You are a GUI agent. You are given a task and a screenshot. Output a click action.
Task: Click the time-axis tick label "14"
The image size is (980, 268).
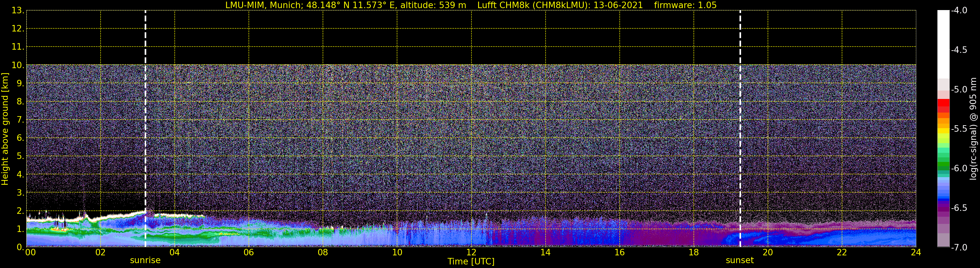pos(545,252)
